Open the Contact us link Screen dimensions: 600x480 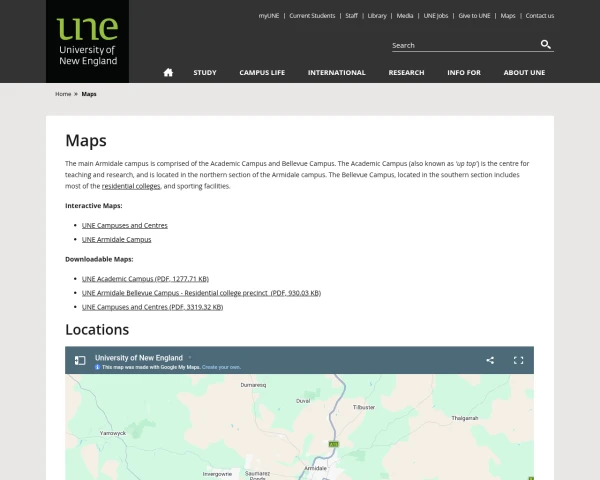(540, 16)
